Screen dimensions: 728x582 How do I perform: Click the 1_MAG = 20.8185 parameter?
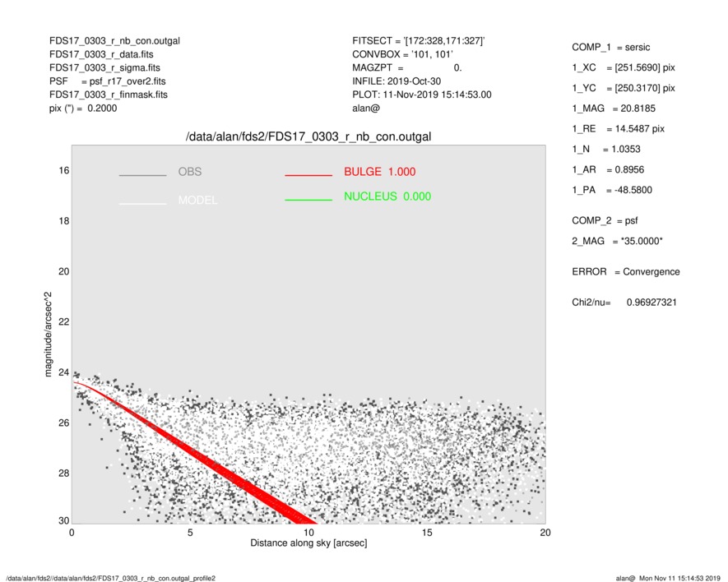[x=614, y=109]
